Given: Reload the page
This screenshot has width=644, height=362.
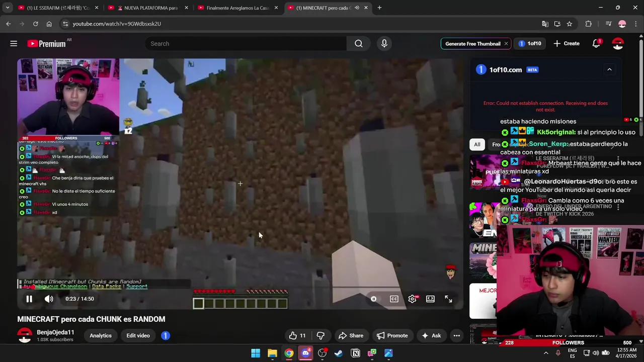Looking at the screenshot, I should (x=35, y=24).
